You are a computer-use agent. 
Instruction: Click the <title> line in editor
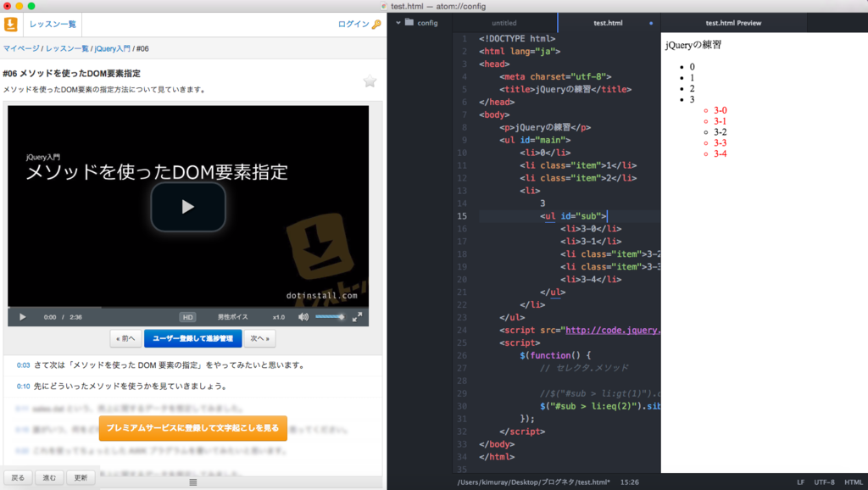coord(565,89)
